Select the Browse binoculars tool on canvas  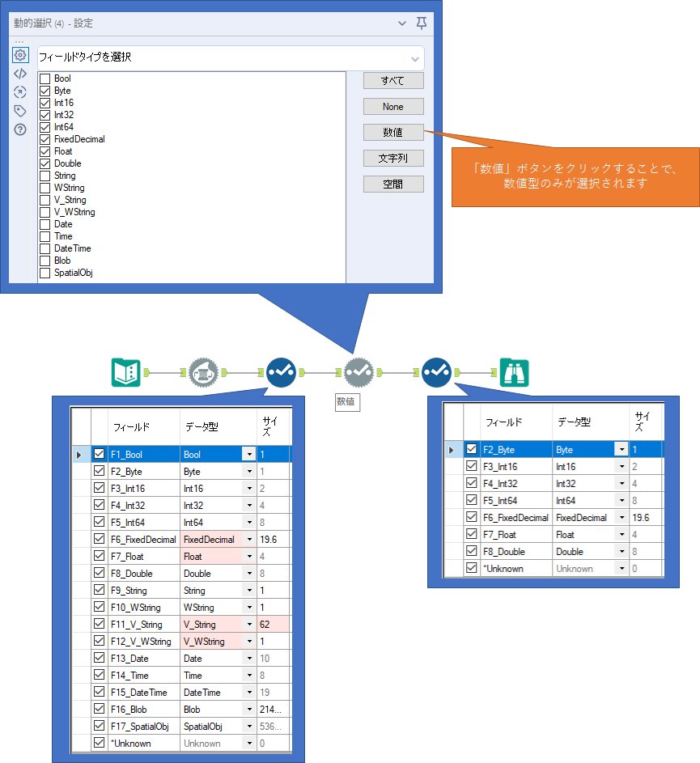(x=514, y=372)
